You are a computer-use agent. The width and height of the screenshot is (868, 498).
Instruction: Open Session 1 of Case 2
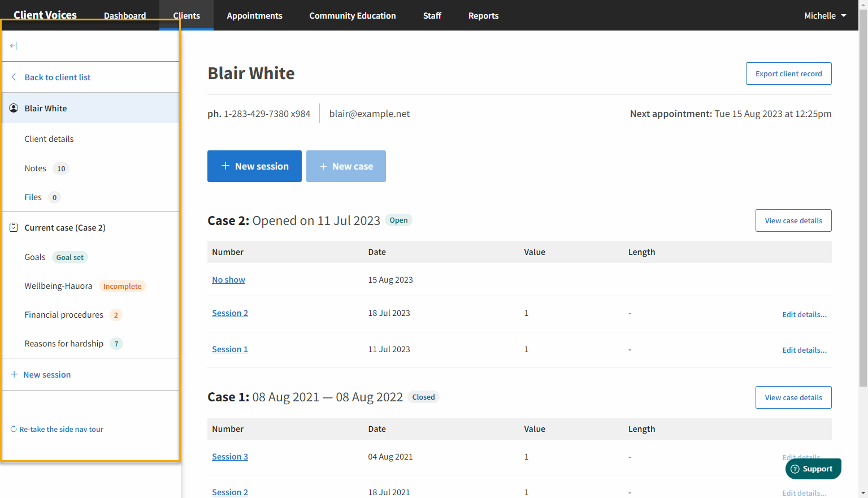230,349
